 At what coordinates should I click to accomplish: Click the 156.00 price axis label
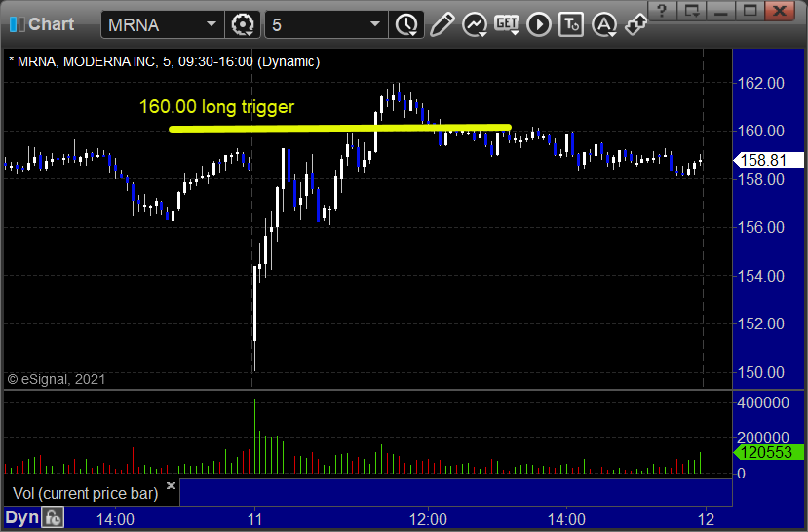point(761,227)
